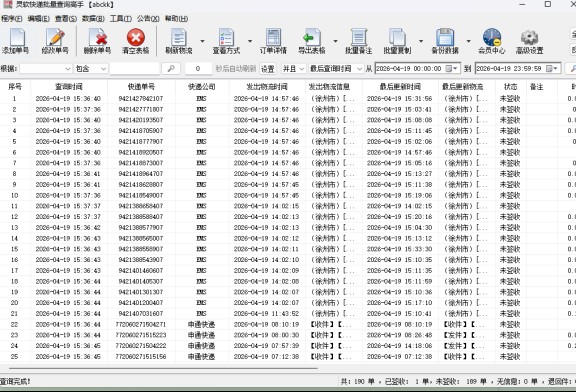The width and height of the screenshot is (576, 392).
Task: Select tracking number 9421401460607 in row 17
Action: click(141, 270)
